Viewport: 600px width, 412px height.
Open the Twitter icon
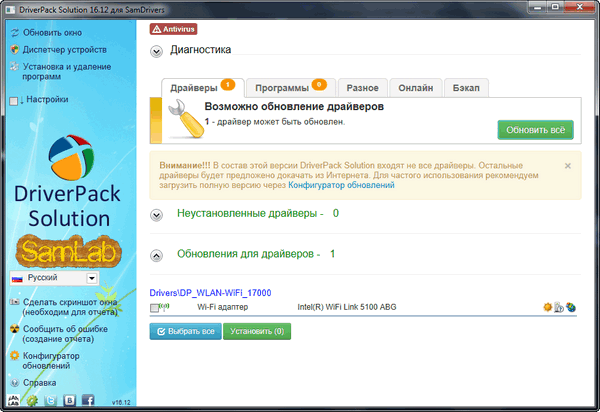click(x=51, y=401)
